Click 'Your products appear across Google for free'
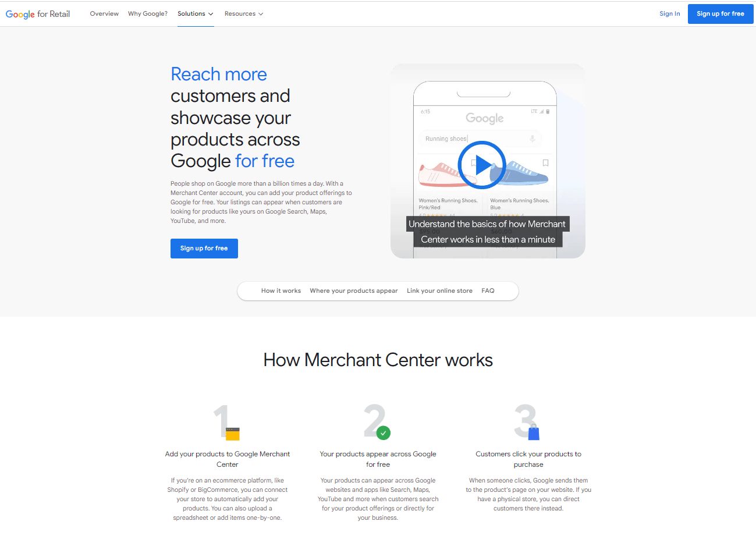The height and width of the screenshot is (539, 756). pos(378,459)
